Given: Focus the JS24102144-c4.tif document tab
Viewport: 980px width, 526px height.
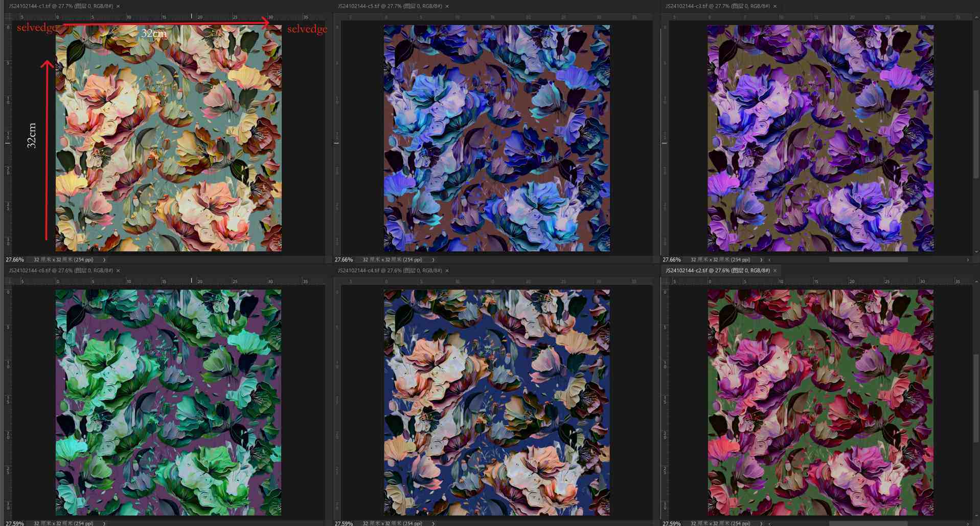Looking at the screenshot, I should (389, 271).
